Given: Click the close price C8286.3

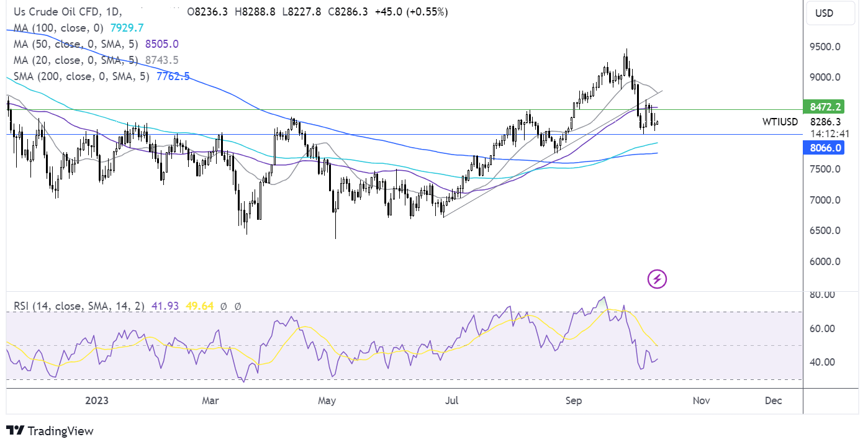Looking at the screenshot, I should pos(349,12).
